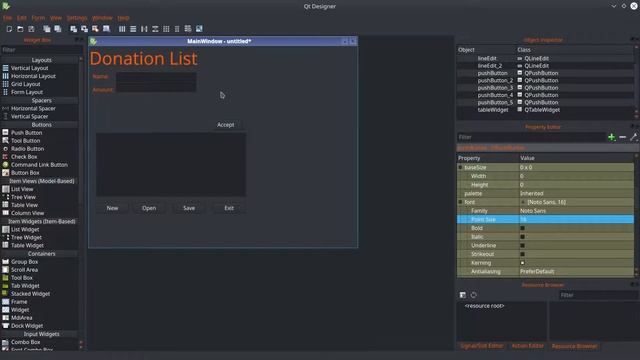Image resolution: width=640 pixels, height=360 pixels.
Task: Select the Edit Buddies mode icon
Action: click(95, 29)
